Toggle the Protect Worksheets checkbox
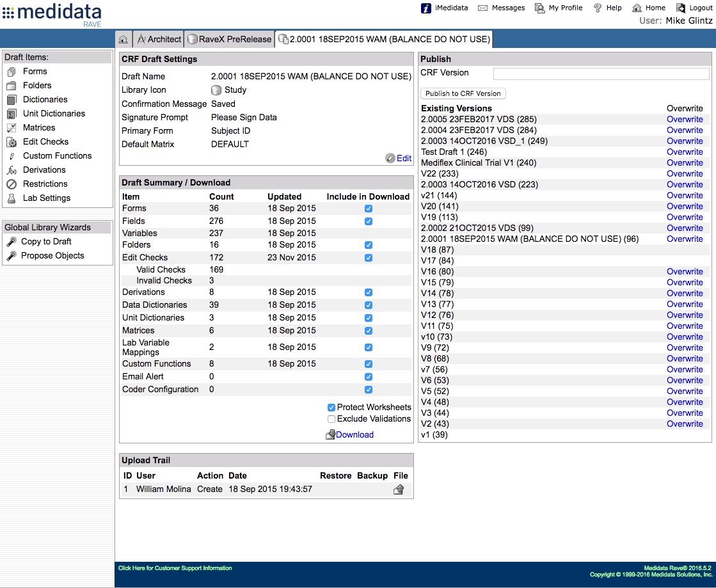Viewport: 716px width, 588px height. coord(331,408)
